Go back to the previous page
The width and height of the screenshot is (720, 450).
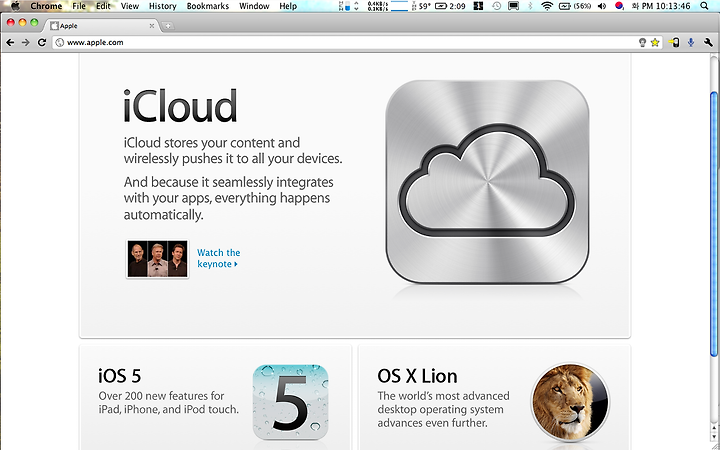point(10,42)
